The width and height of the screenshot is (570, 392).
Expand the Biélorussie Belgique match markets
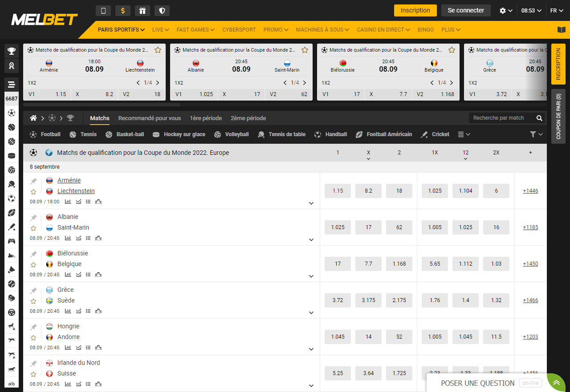[x=311, y=276]
